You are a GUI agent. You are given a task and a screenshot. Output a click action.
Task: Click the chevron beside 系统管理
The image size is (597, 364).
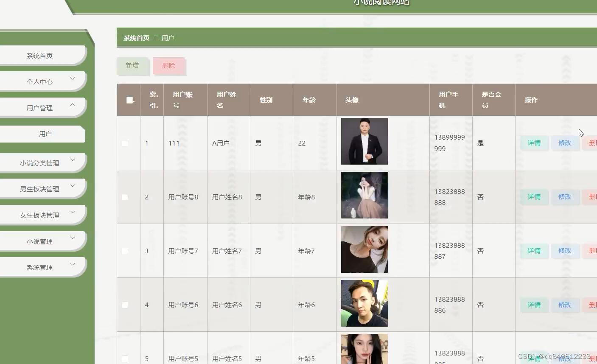point(73,264)
